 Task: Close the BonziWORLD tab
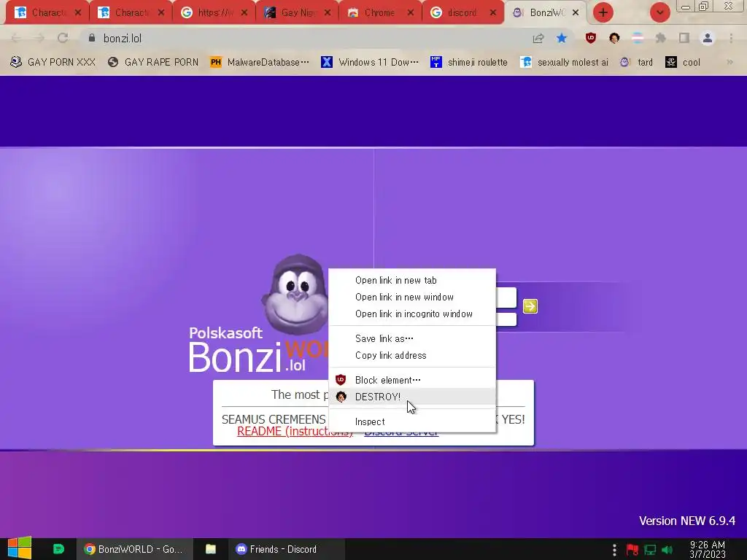(576, 13)
